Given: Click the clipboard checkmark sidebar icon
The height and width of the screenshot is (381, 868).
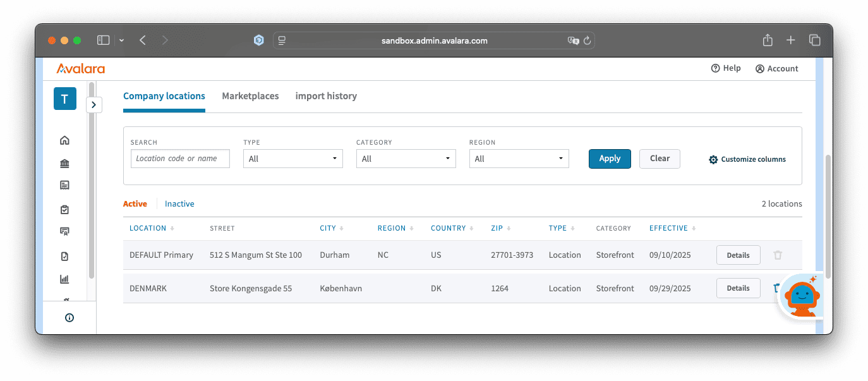Looking at the screenshot, I should pyautogui.click(x=64, y=209).
